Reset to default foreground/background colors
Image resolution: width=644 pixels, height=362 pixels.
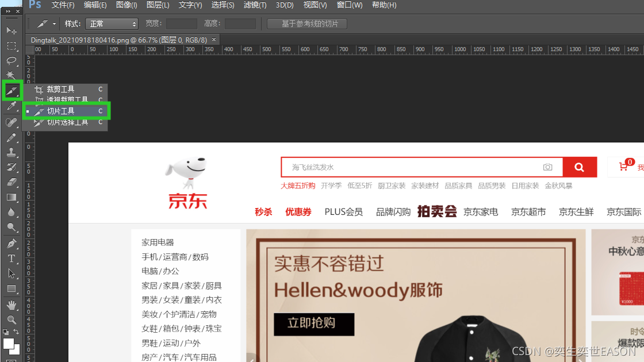pos(6,332)
